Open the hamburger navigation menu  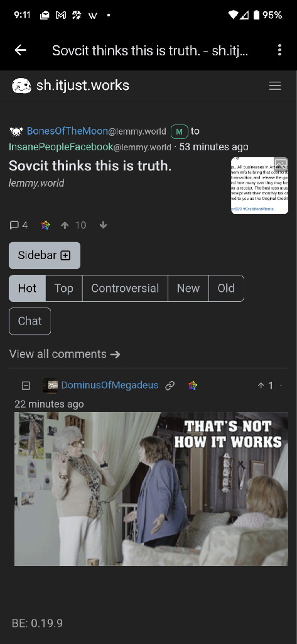275,86
